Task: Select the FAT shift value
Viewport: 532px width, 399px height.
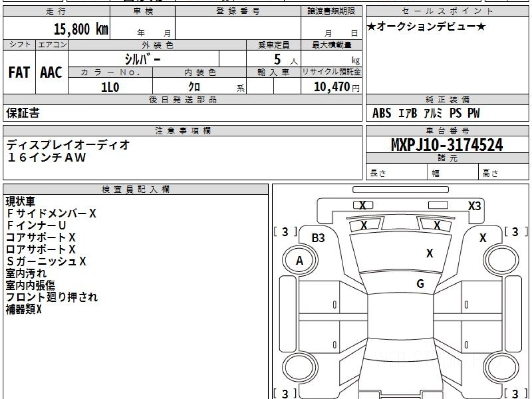Action: click(19, 73)
